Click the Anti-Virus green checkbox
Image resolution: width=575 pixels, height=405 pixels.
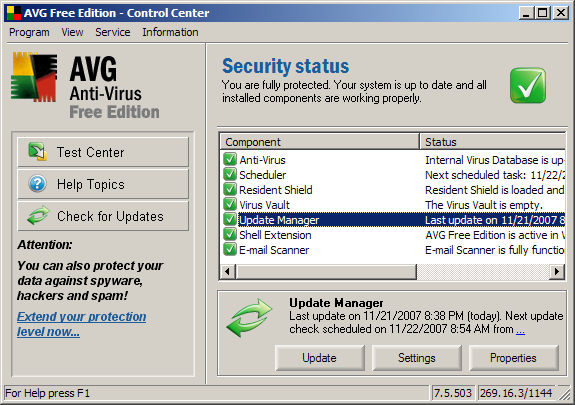230,160
